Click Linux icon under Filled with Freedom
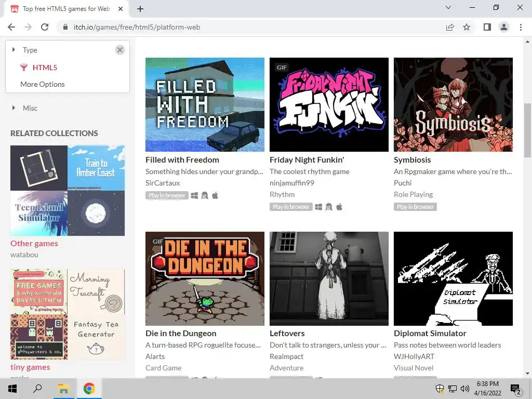Viewport: 532px width, 399px height. coord(205,196)
